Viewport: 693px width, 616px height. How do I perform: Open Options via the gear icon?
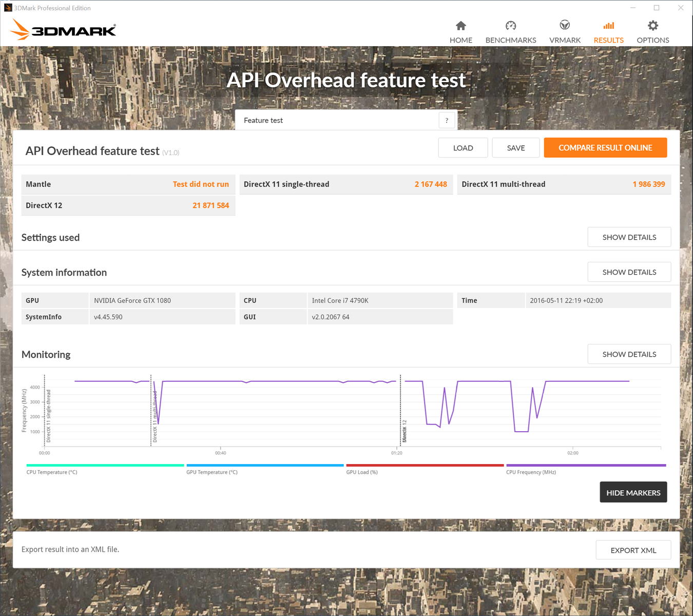coord(653,26)
